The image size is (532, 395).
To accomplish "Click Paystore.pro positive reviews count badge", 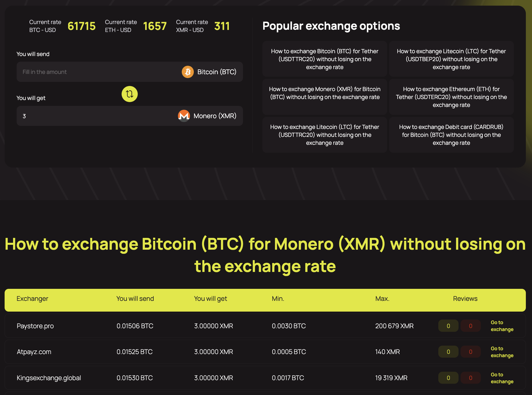I will tap(448, 326).
